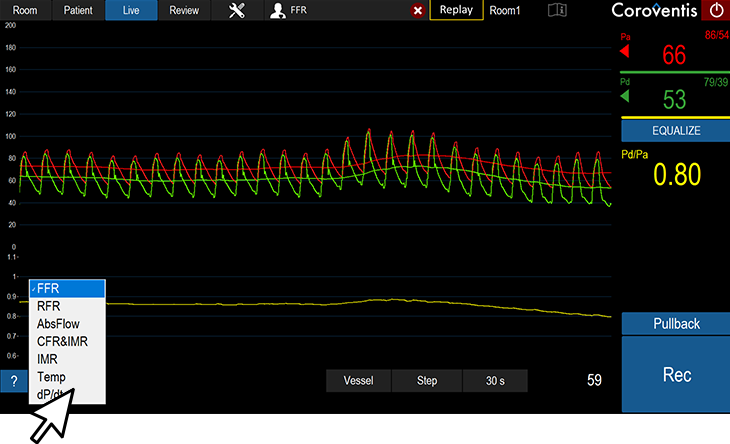
Task: Click the Vessel button
Action: click(358, 381)
